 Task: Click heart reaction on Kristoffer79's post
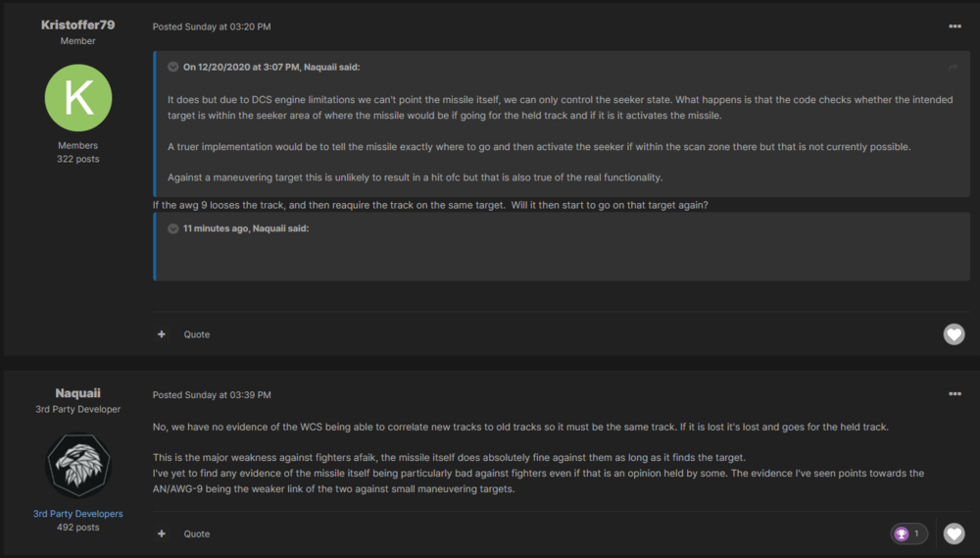(x=954, y=334)
